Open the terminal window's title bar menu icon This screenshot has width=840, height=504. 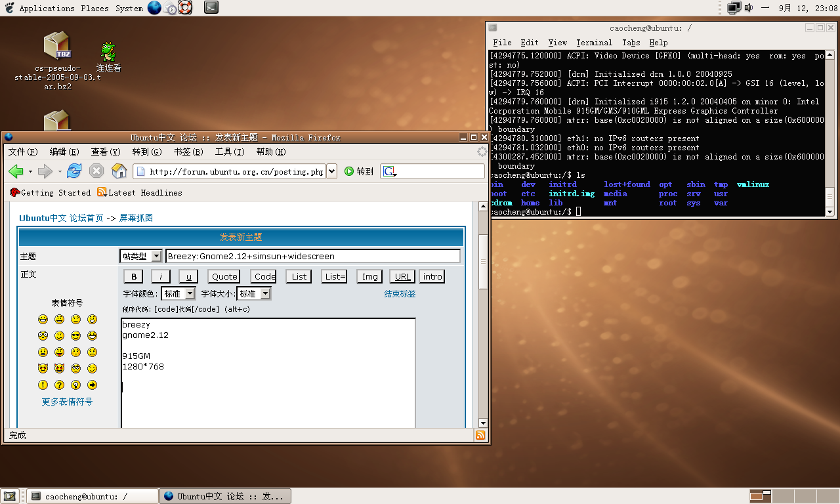click(x=493, y=28)
